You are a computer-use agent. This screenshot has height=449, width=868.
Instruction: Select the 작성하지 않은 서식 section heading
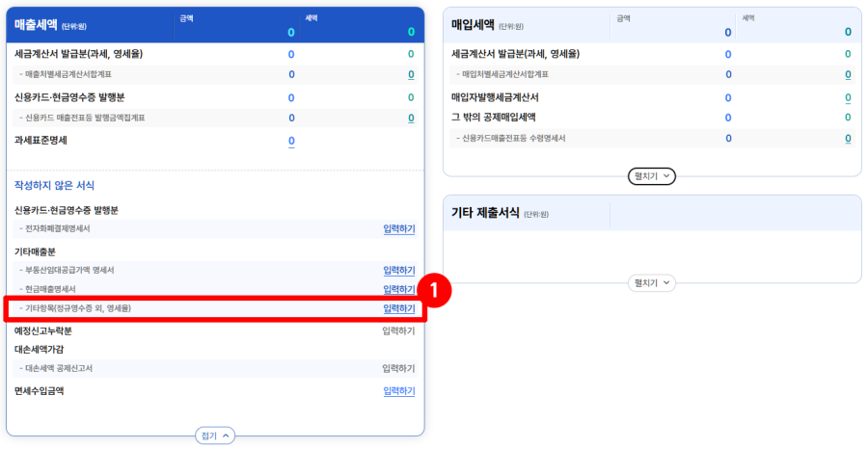(x=54, y=185)
